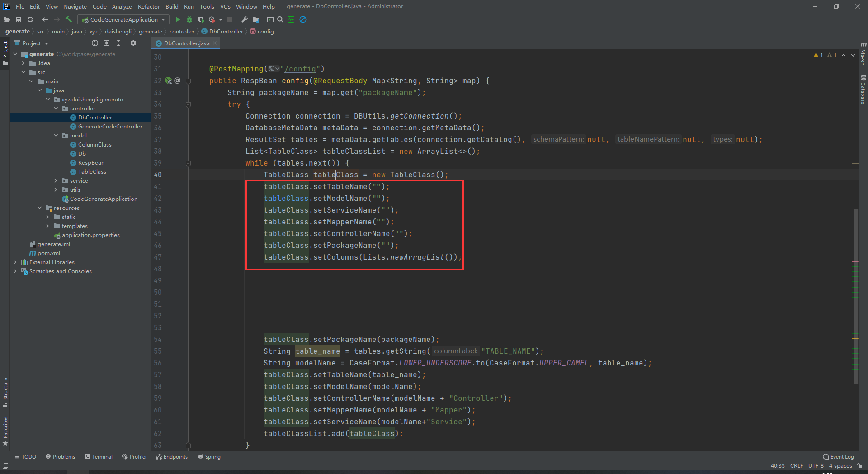868x474 pixels.
Task: Click Collapse All in Project panel
Action: [118, 43]
